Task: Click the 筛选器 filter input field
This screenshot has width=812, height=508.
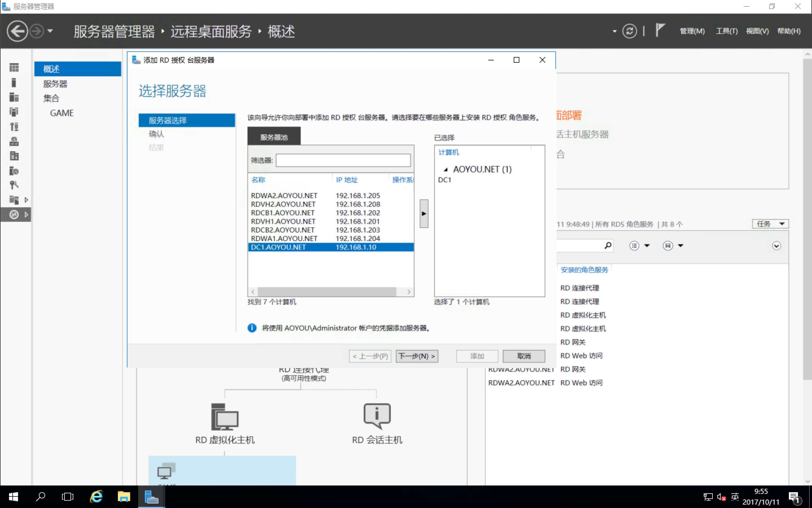Action: click(343, 160)
